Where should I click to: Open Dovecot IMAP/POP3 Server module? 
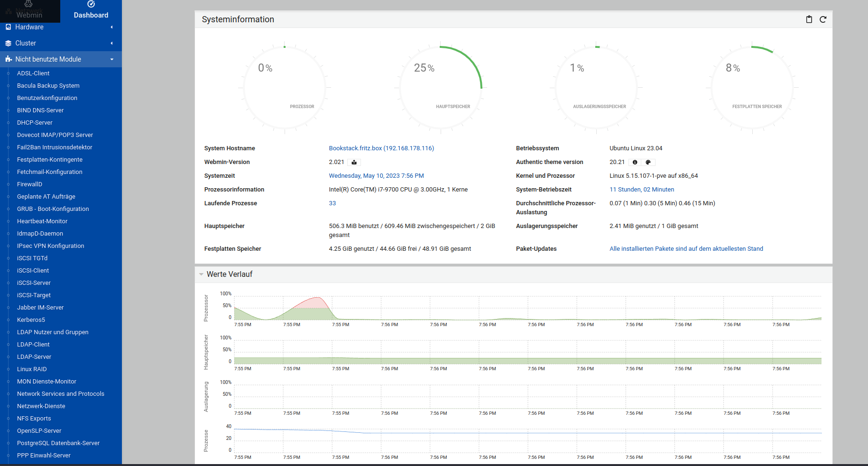[55, 135]
